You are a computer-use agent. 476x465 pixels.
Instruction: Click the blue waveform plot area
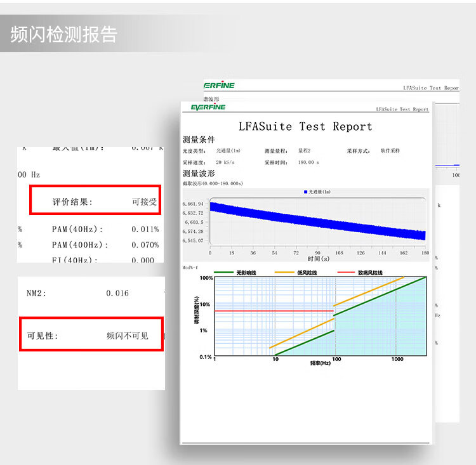click(317, 222)
